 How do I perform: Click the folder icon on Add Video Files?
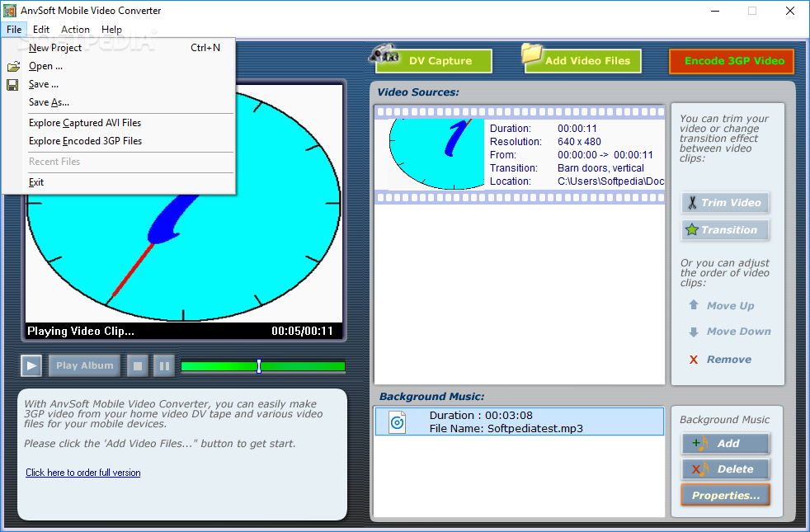531,53
